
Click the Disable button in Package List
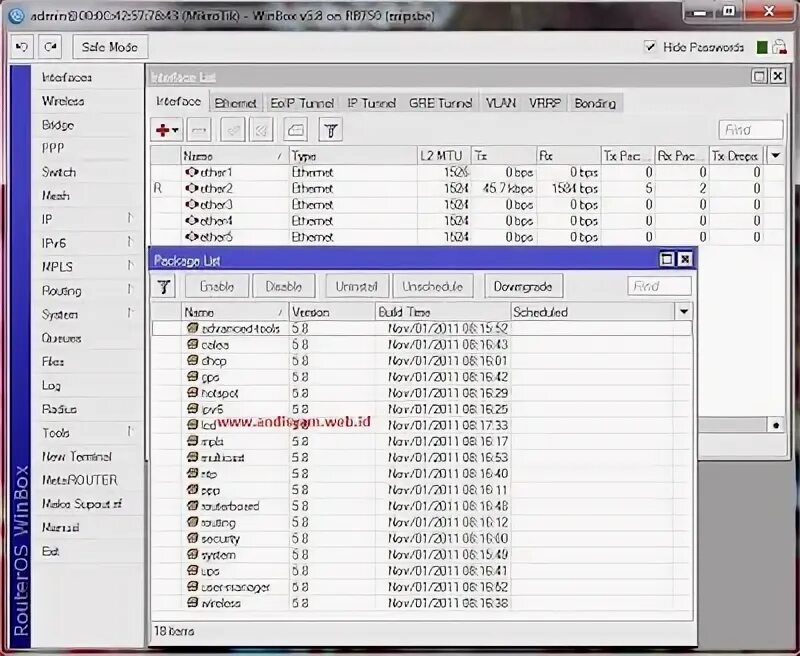pos(284,287)
